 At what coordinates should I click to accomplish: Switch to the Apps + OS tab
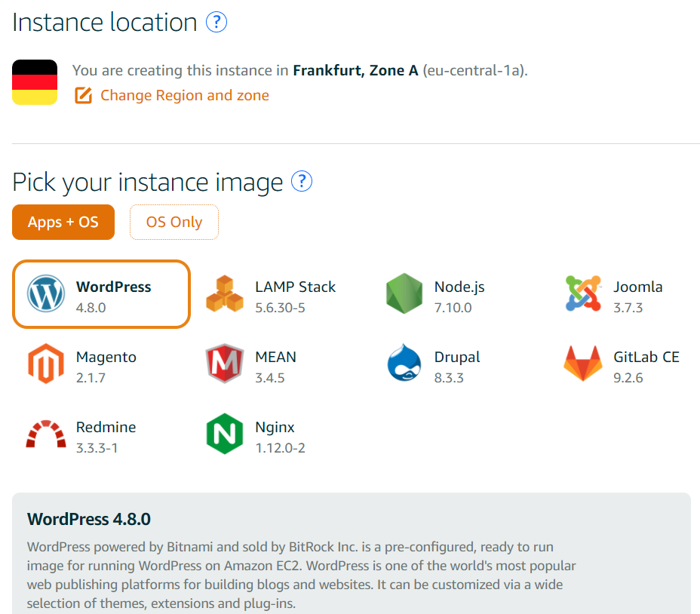63,222
